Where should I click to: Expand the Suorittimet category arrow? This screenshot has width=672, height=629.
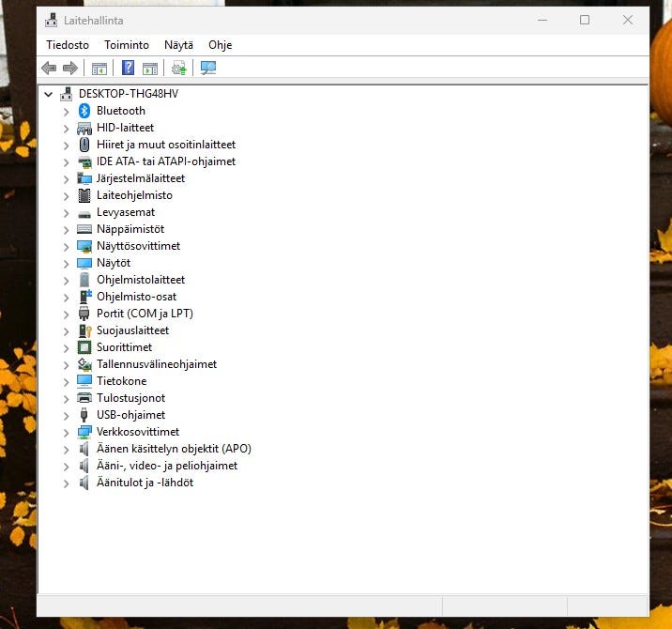click(66, 348)
